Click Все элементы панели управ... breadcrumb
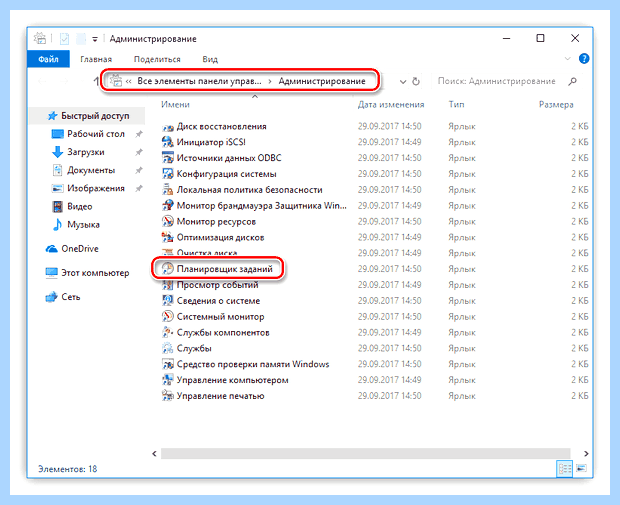Screen dimensions: 620x505 (199, 81)
